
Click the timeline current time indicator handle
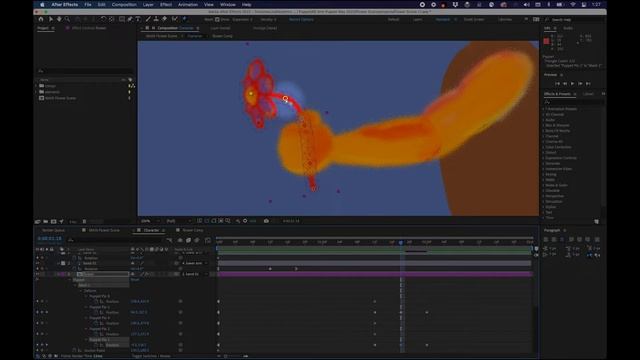pos(401,242)
